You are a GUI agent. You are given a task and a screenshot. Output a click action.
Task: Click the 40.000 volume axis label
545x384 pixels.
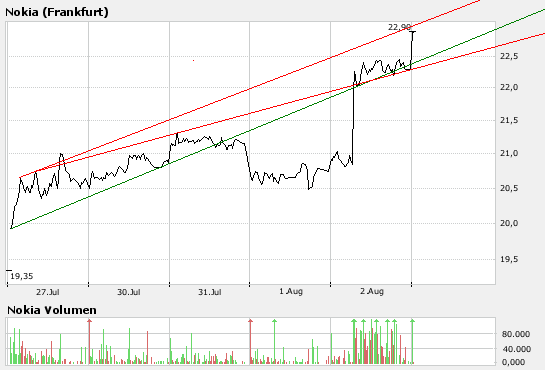pos(516,349)
